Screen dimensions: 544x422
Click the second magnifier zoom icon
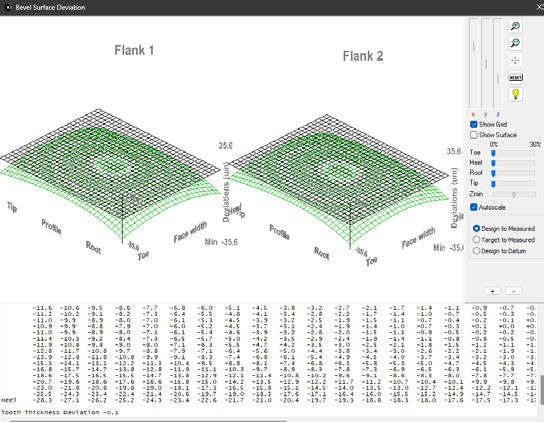pos(515,43)
